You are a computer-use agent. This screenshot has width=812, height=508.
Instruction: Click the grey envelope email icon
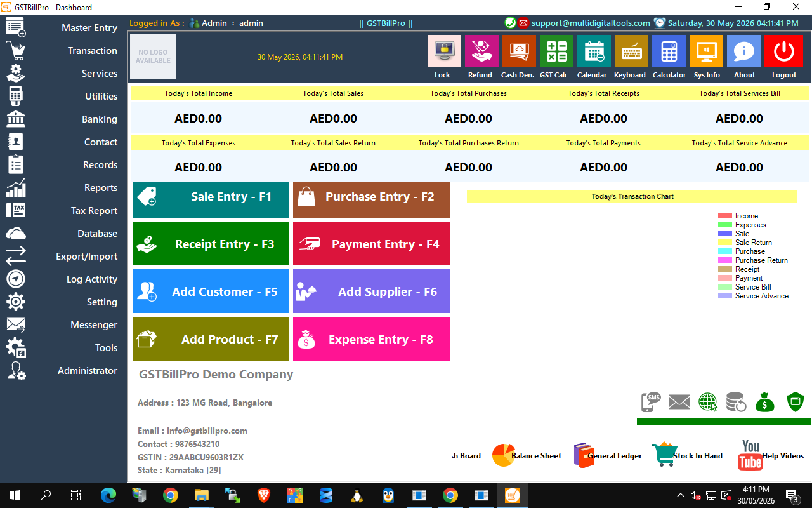(x=679, y=402)
